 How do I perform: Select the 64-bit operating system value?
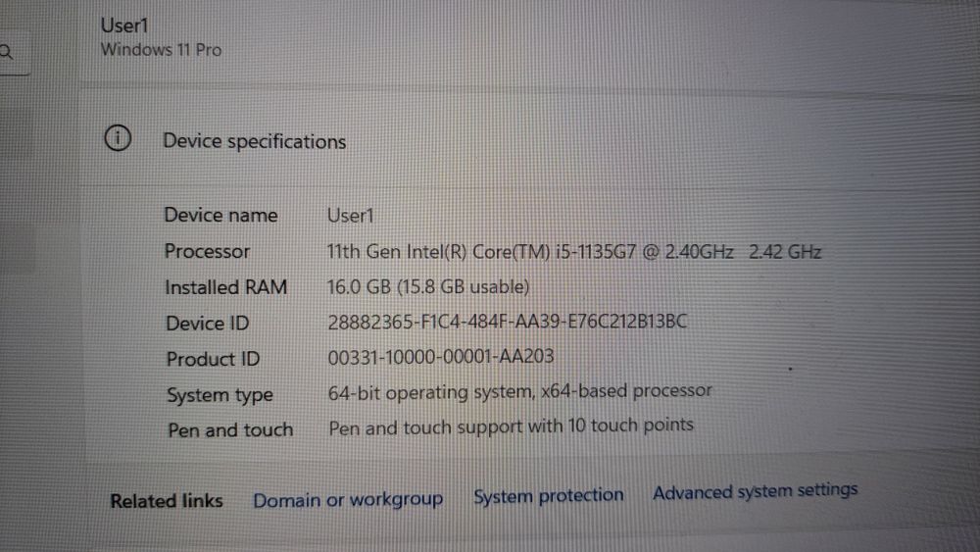click(520, 391)
